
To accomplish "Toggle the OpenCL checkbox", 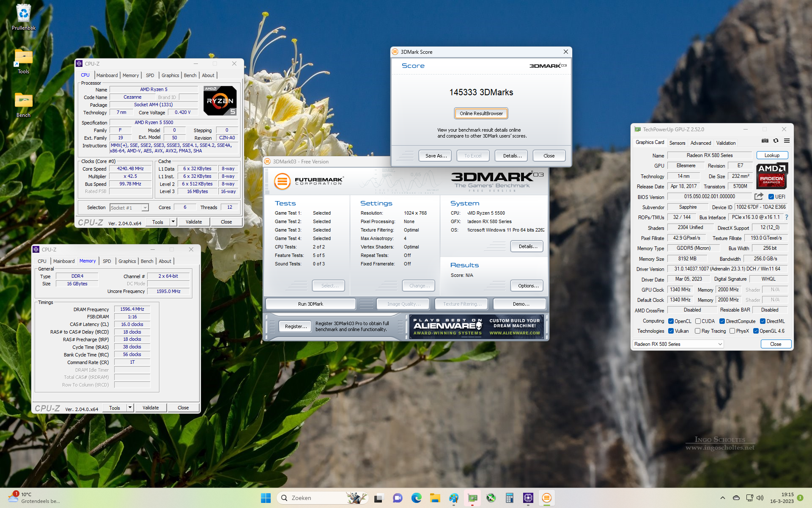I will point(671,321).
